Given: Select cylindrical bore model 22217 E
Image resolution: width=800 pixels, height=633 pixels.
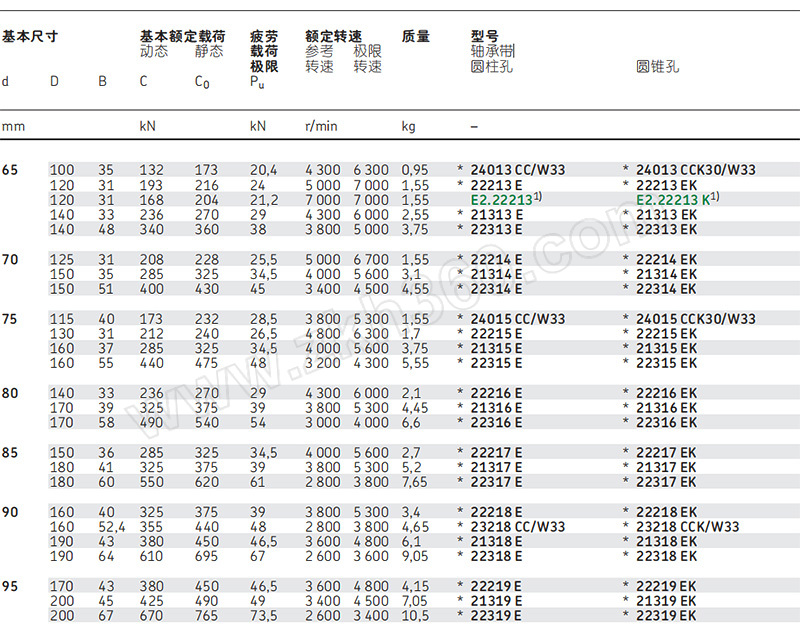Looking at the screenshot, I should 496,453.
